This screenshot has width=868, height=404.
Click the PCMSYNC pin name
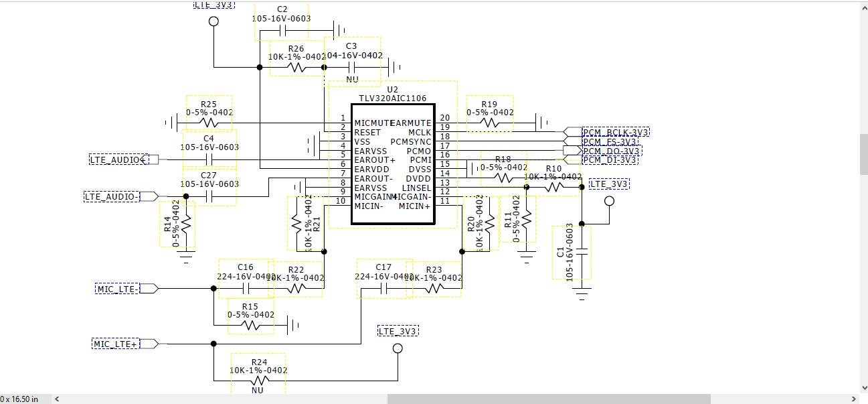[411, 142]
